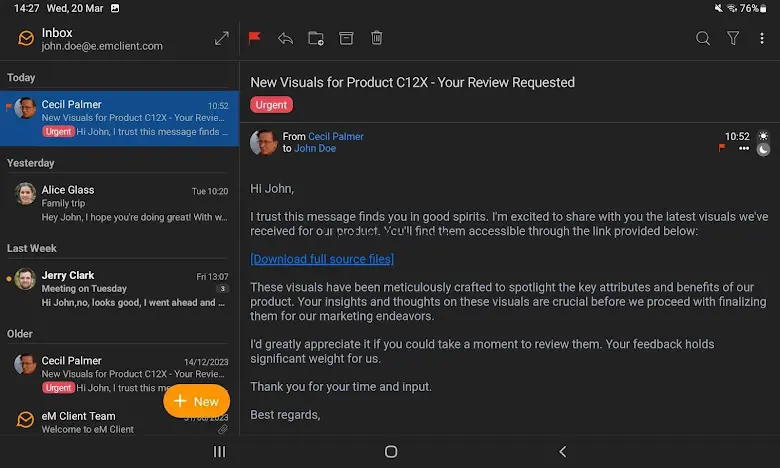Reply using the reply arrow icon
This screenshot has width=780, height=468.
point(285,38)
